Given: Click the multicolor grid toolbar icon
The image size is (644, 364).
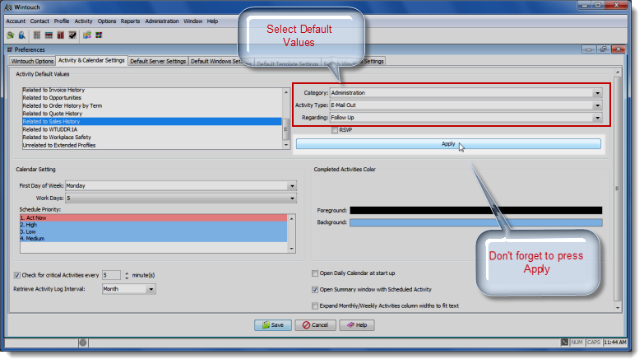Looking at the screenshot, I should [99, 35].
